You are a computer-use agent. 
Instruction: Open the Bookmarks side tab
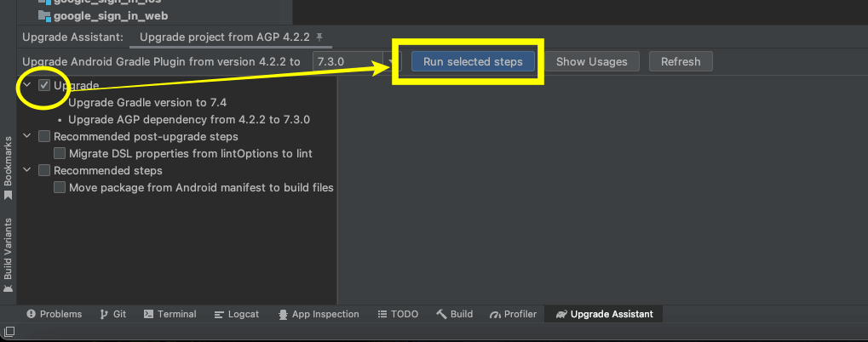coord(8,168)
